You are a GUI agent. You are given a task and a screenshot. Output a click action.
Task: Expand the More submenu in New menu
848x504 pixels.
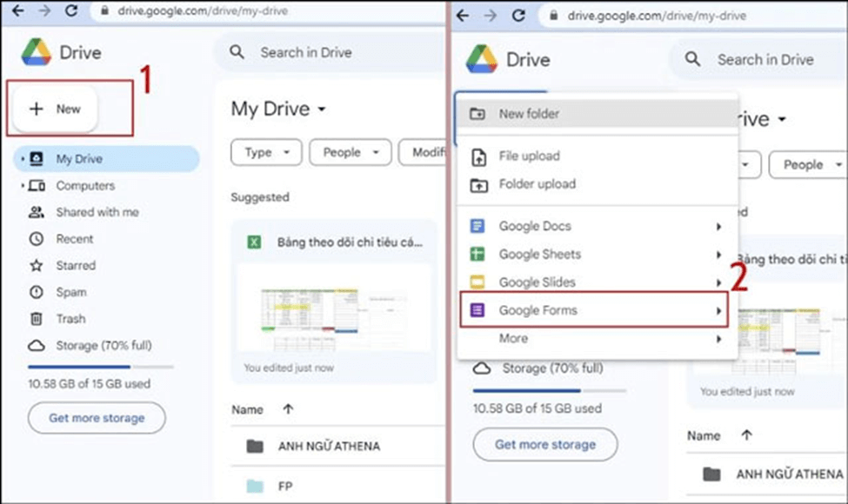tap(513, 338)
